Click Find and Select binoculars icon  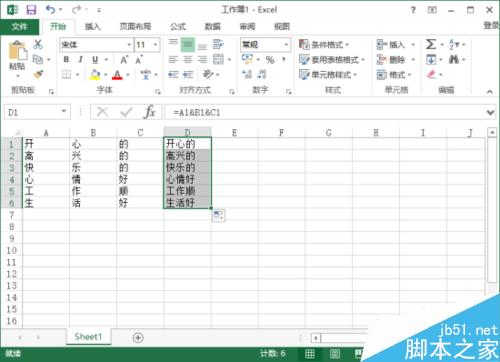tap(454, 60)
